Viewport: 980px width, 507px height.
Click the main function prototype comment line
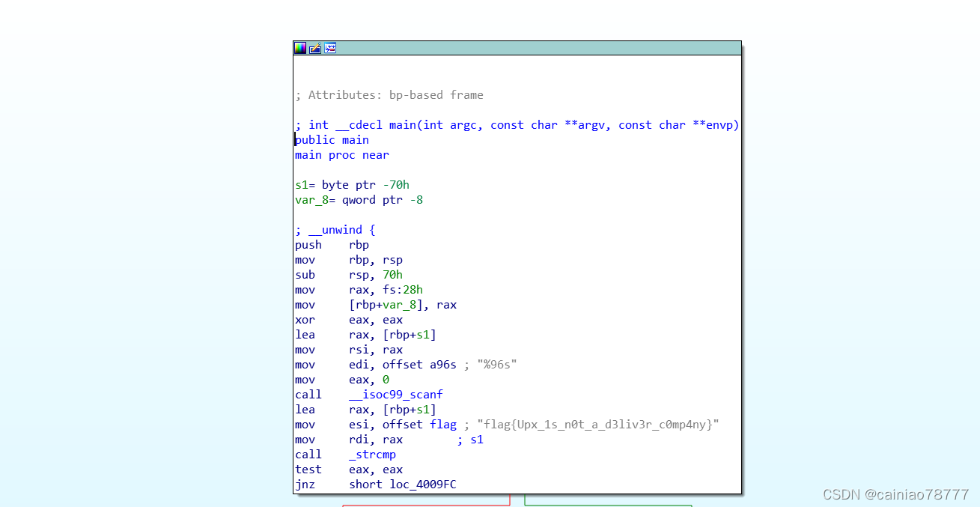[x=517, y=125]
